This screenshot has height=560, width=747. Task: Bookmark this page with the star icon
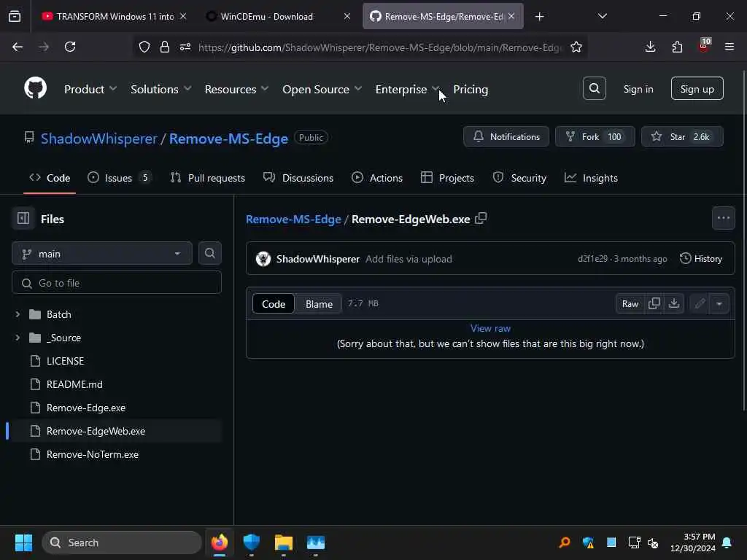click(x=576, y=47)
